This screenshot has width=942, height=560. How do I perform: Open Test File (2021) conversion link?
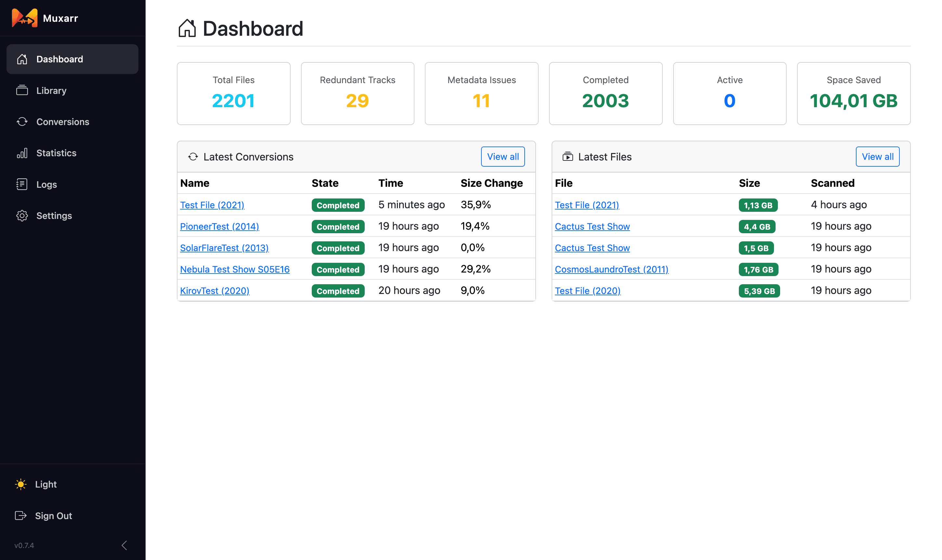tap(212, 205)
